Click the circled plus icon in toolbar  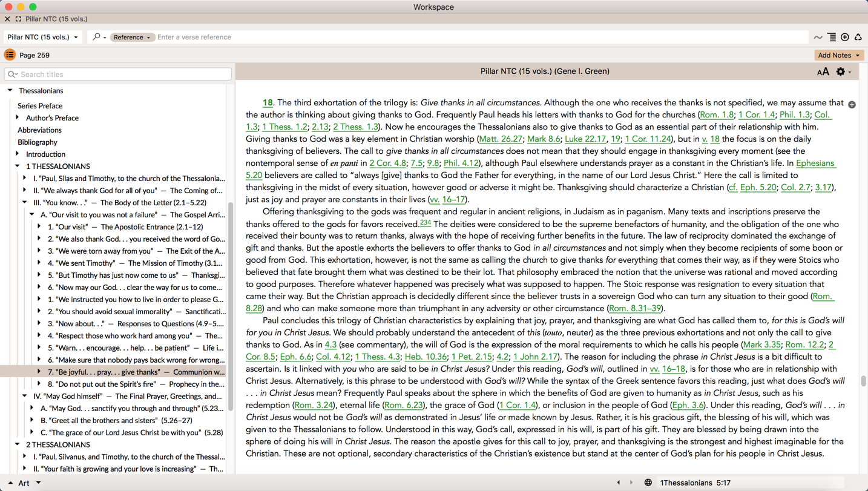tap(845, 38)
